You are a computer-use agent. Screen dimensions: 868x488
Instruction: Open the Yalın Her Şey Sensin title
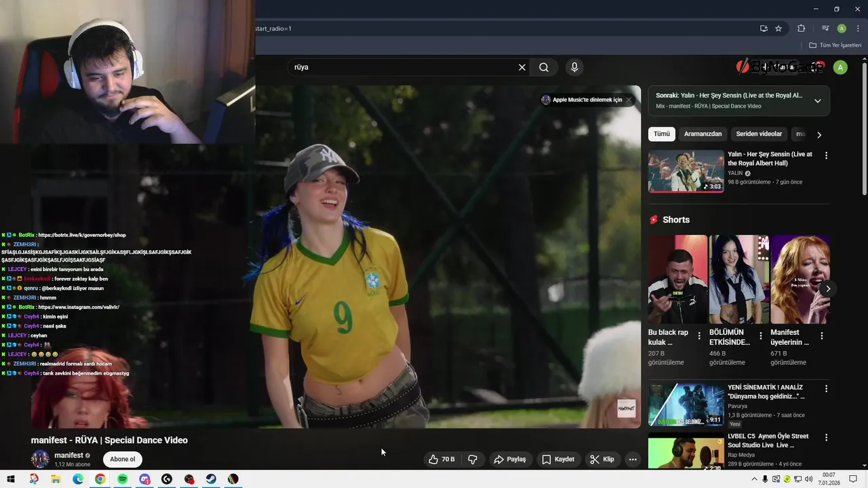point(770,159)
